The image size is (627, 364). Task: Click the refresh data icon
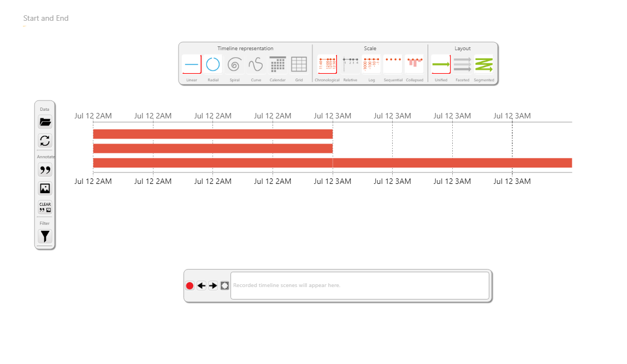pyautogui.click(x=45, y=141)
